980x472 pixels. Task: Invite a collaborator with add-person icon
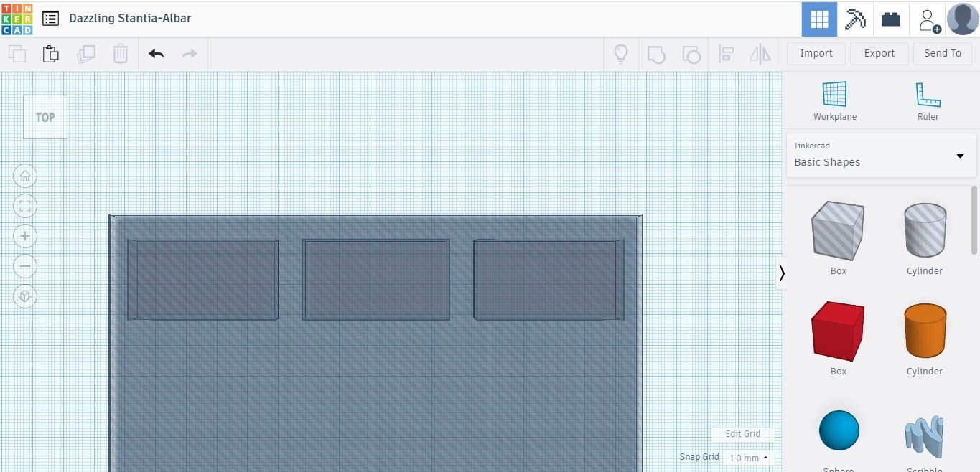click(x=929, y=19)
